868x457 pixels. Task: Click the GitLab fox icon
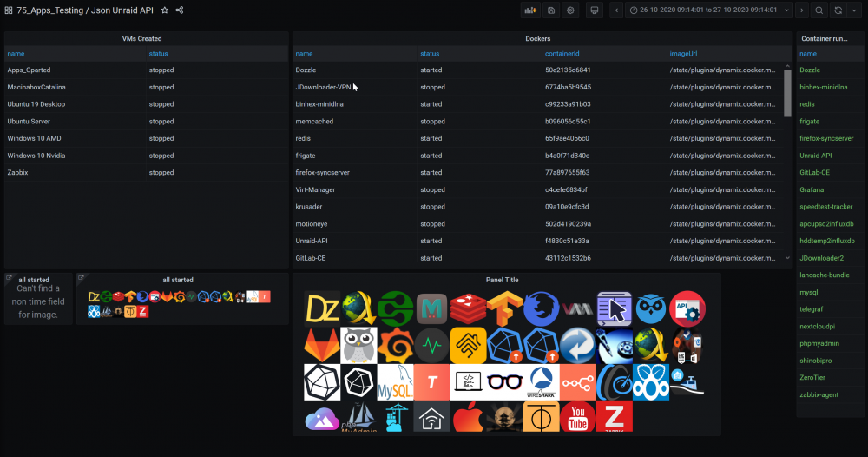point(322,346)
